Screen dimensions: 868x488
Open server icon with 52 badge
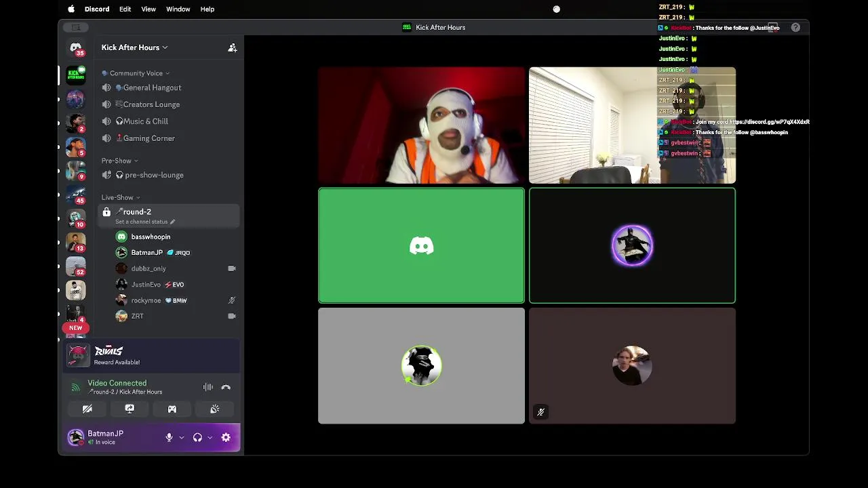(75, 266)
